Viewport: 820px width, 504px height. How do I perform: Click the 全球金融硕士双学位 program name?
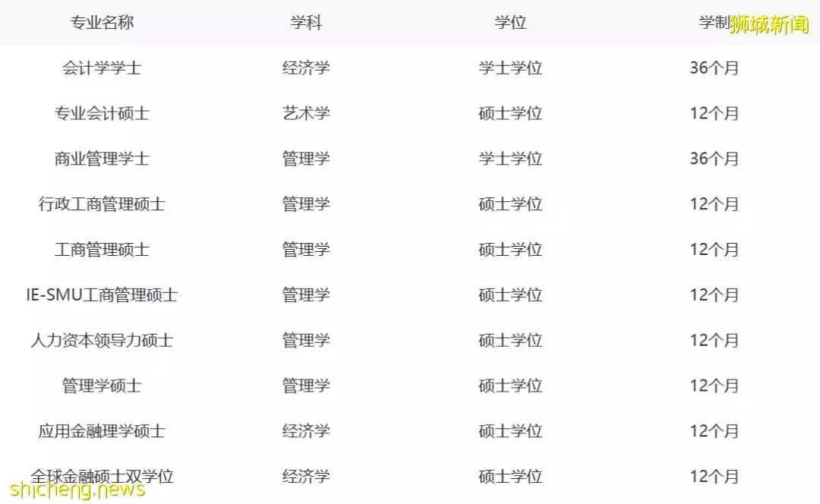pyautogui.click(x=102, y=476)
